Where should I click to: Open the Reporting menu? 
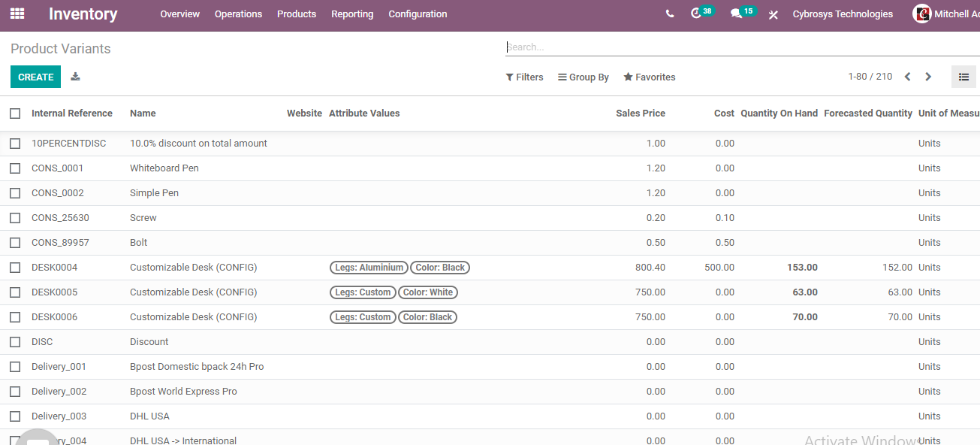point(352,14)
